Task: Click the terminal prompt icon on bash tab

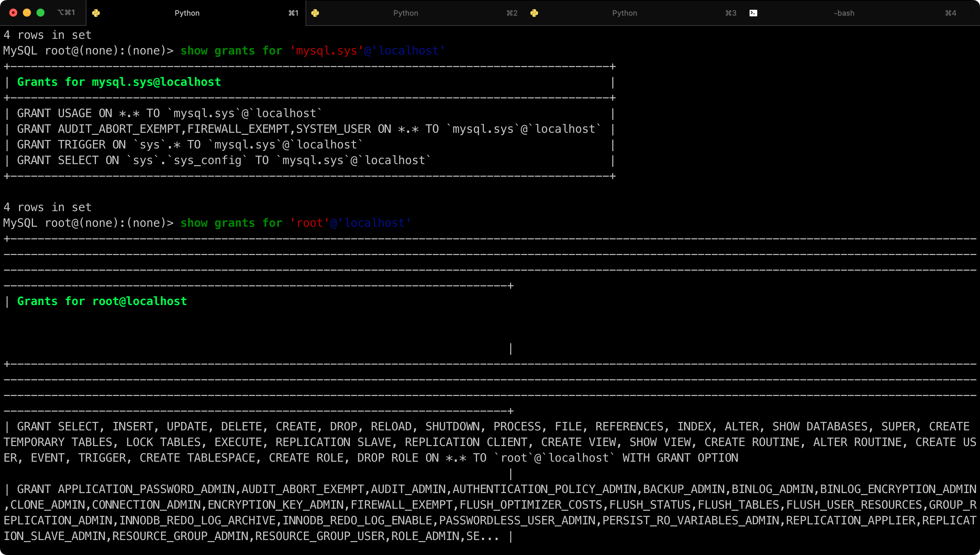Action: (x=753, y=13)
